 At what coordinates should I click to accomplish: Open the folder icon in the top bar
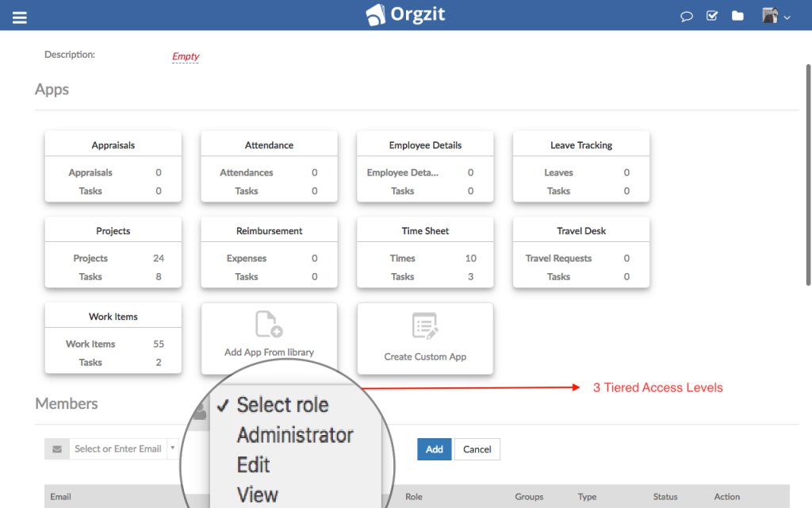(737, 15)
